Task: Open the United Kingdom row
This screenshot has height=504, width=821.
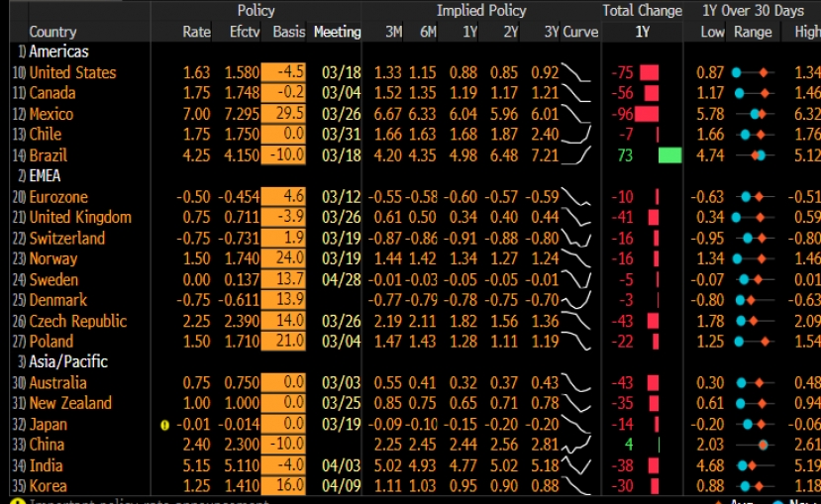Action: click(80, 217)
